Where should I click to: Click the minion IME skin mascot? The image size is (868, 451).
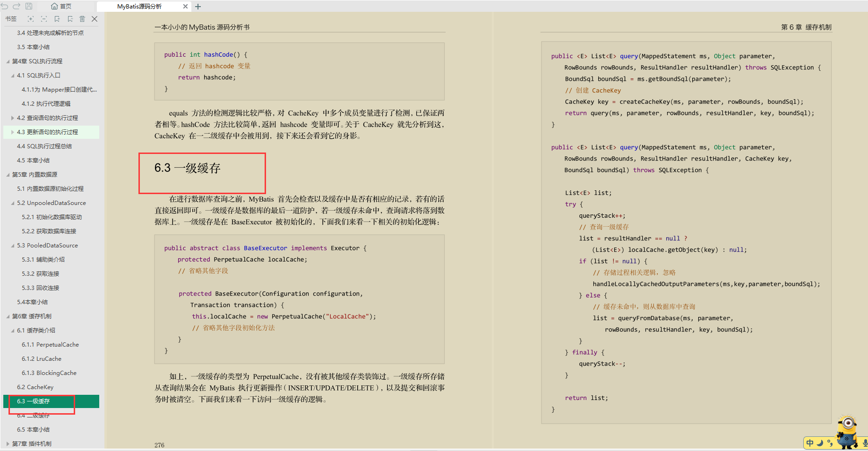point(847,431)
